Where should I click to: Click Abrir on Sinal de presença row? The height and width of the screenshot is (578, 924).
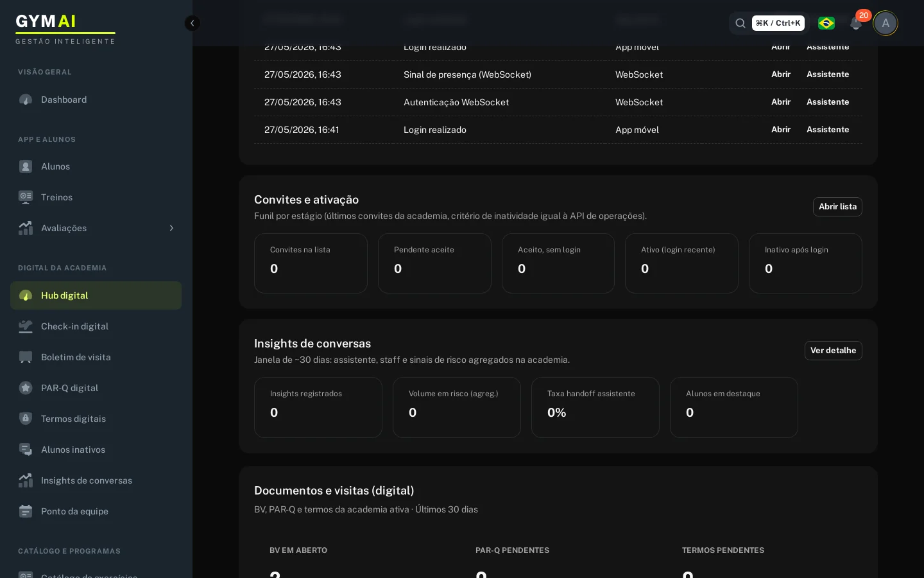781,74
